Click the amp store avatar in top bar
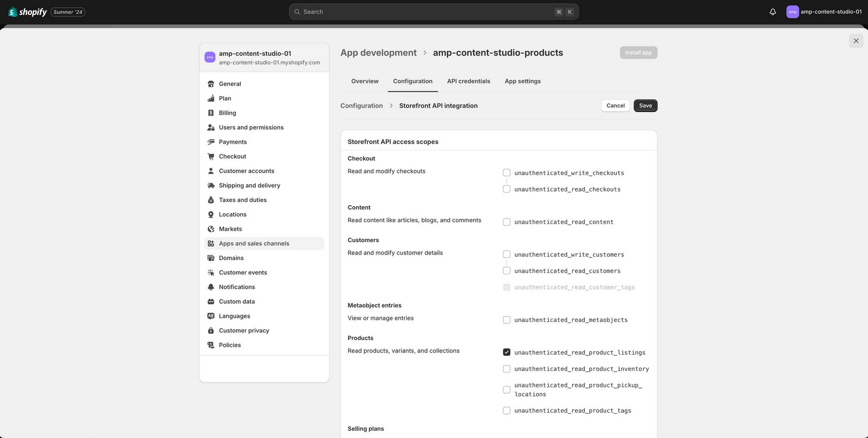Viewport: 868px width, 438px height. [x=792, y=12]
